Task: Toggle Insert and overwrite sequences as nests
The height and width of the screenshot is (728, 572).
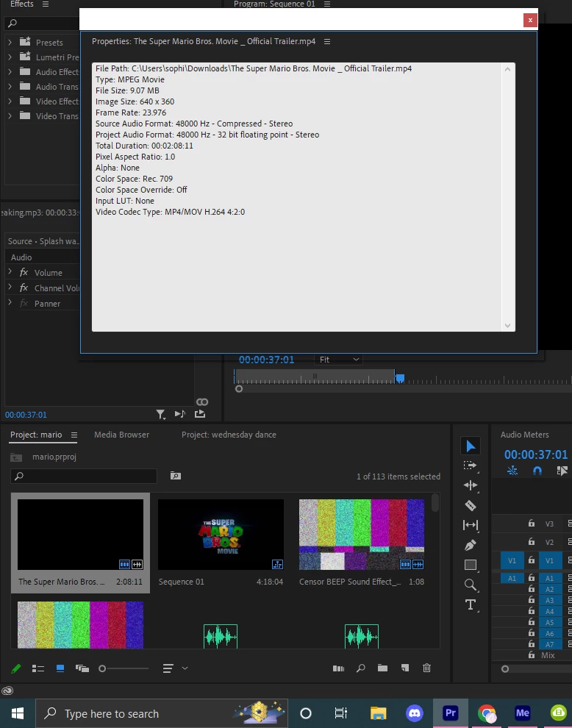Action: 512,471
